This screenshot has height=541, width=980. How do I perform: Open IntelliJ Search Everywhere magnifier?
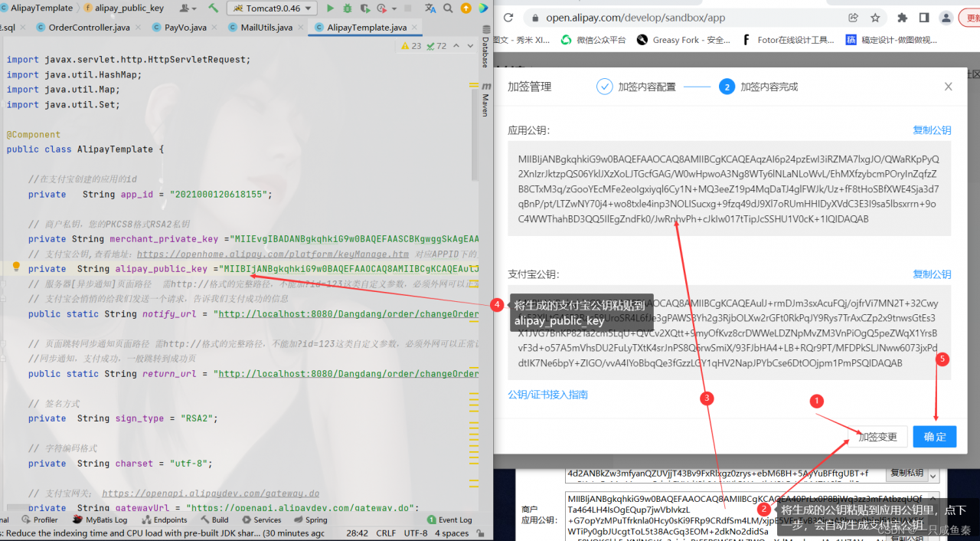(448, 8)
